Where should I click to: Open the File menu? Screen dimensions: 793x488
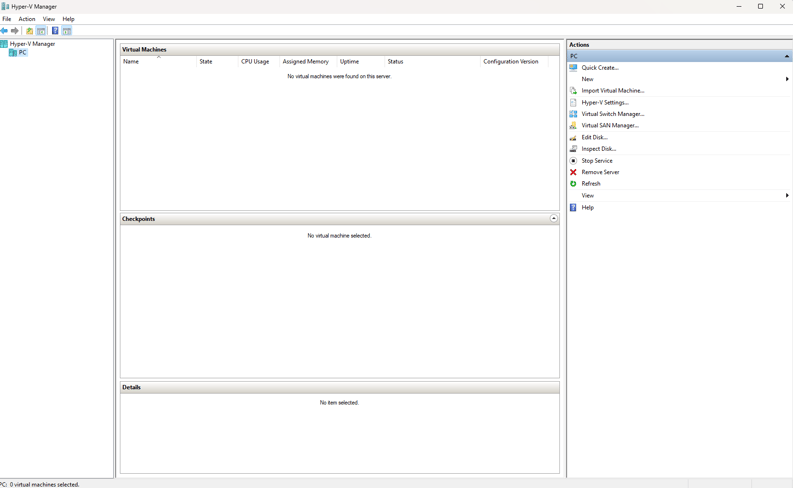(x=7, y=19)
